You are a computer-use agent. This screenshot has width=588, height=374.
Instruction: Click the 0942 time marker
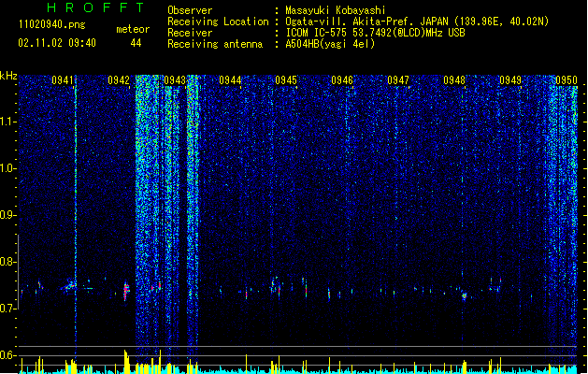click(x=119, y=79)
